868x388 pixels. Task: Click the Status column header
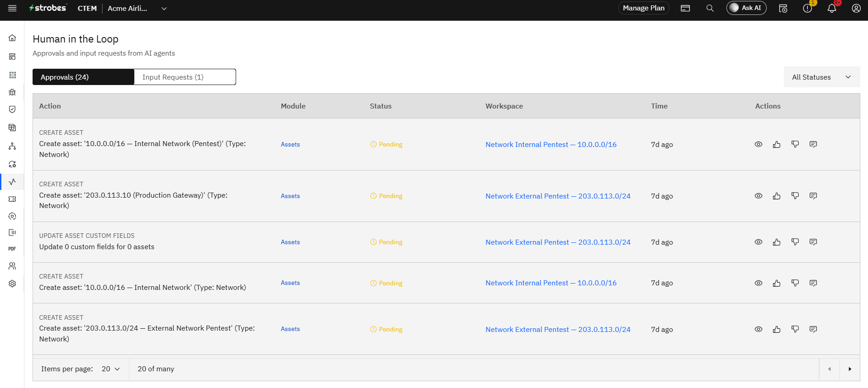tap(380, 106)
